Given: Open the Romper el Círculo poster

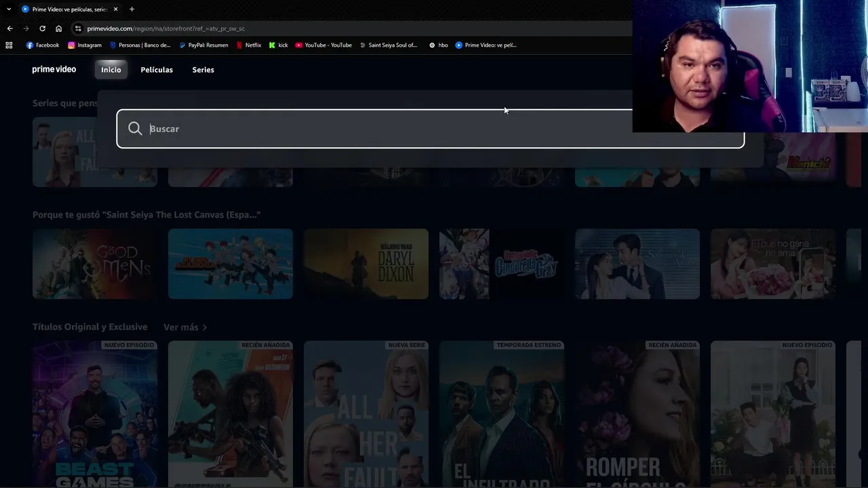Looking at the screenshot, I should coord(637,413).
